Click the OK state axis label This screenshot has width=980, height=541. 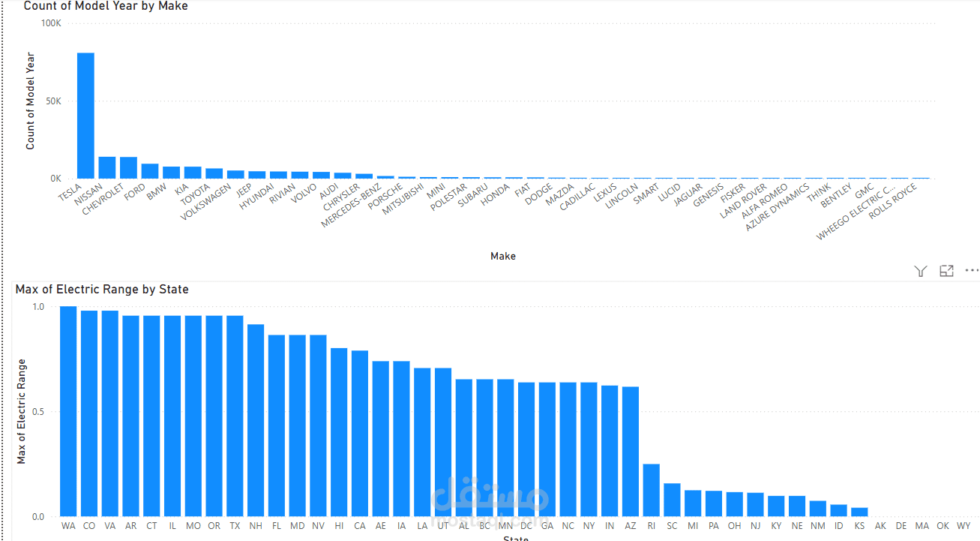coord(943,526)
